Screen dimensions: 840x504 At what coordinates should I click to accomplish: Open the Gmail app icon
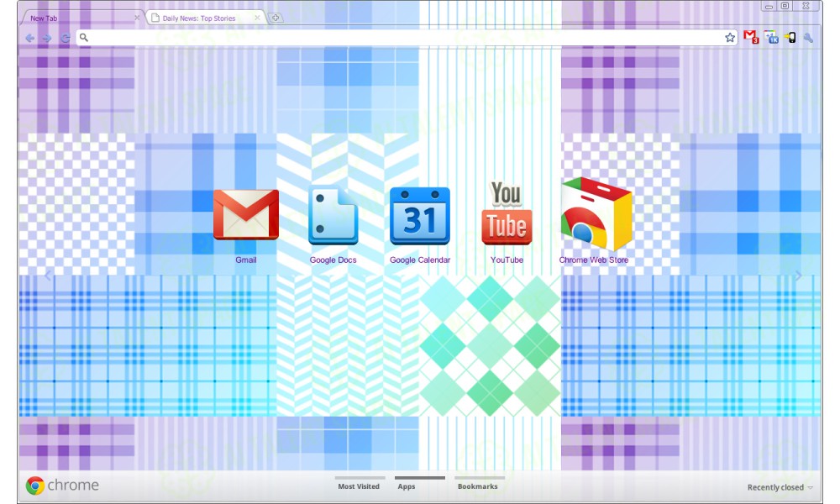click(246, 214)
